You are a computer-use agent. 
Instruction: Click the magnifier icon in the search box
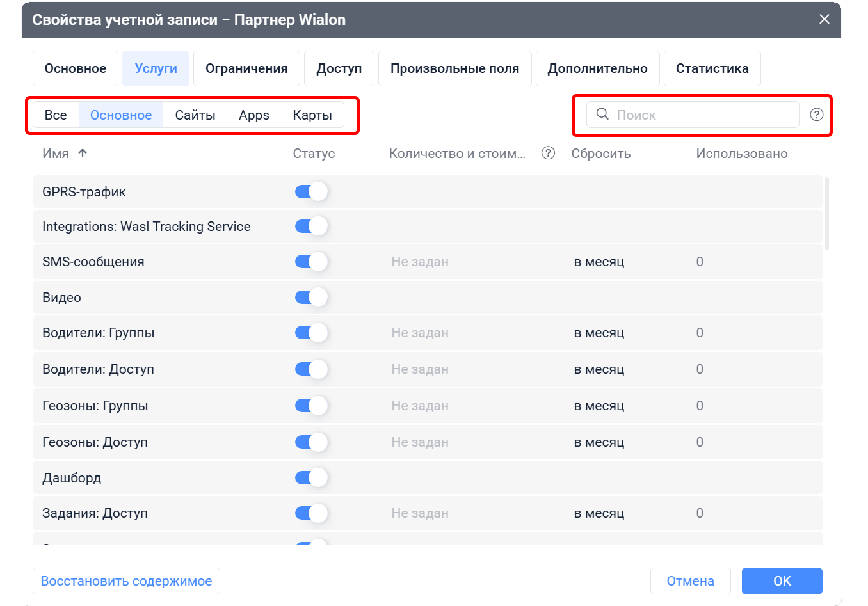pos(602,114)
